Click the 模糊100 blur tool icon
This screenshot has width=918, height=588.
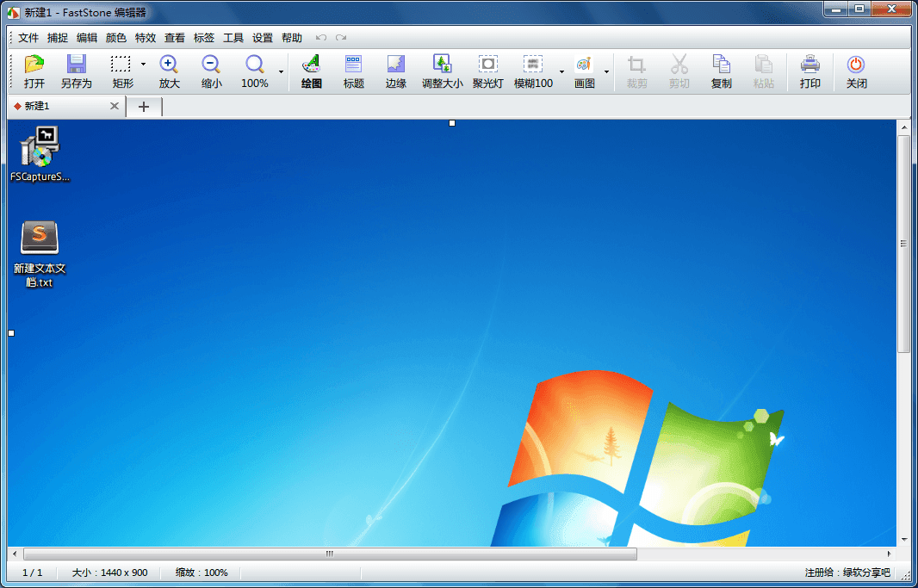(x=533, y=65)
